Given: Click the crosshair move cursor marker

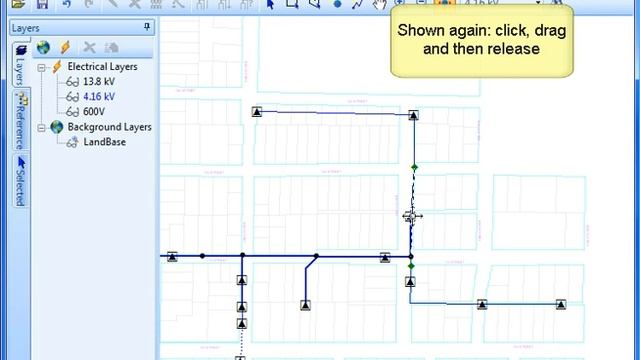Looking at the screenshot, I should point(412,216).
